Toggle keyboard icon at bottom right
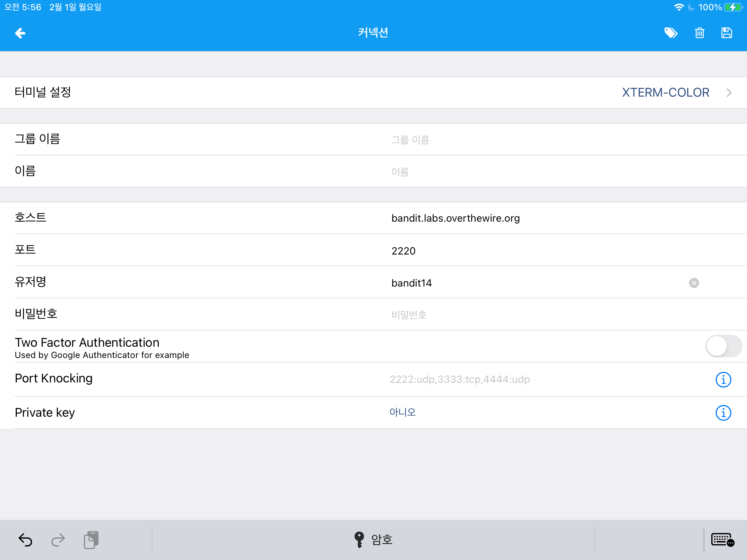 (x=723, y=540)
